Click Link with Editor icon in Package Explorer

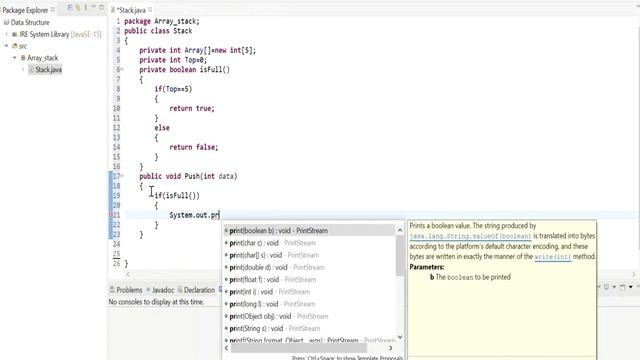78,8
